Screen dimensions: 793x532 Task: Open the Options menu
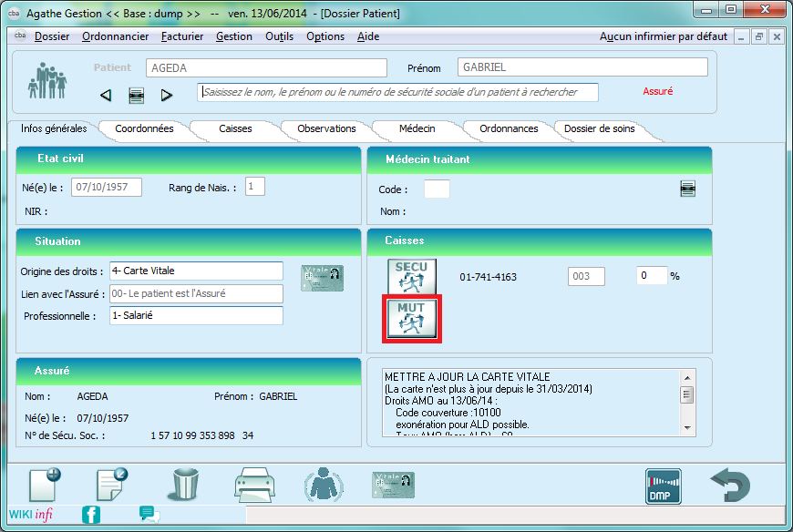click(325, 36)
